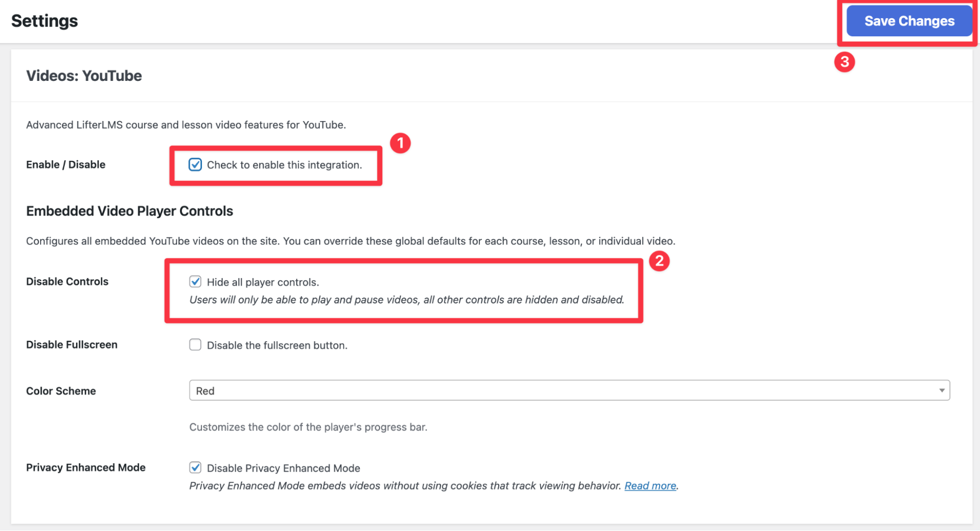Click the Videos: YouTube section heading
Viewport: 980px width, 531px height.
(84, 76)
